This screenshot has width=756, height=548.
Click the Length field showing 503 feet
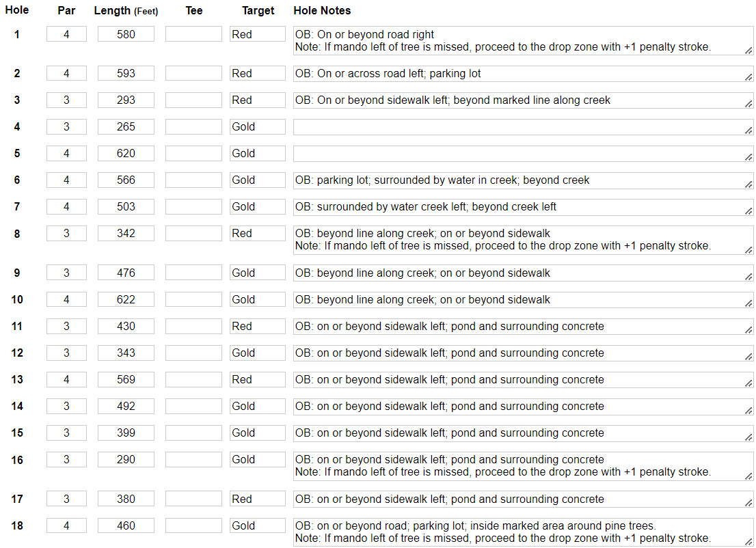(126, 206)
